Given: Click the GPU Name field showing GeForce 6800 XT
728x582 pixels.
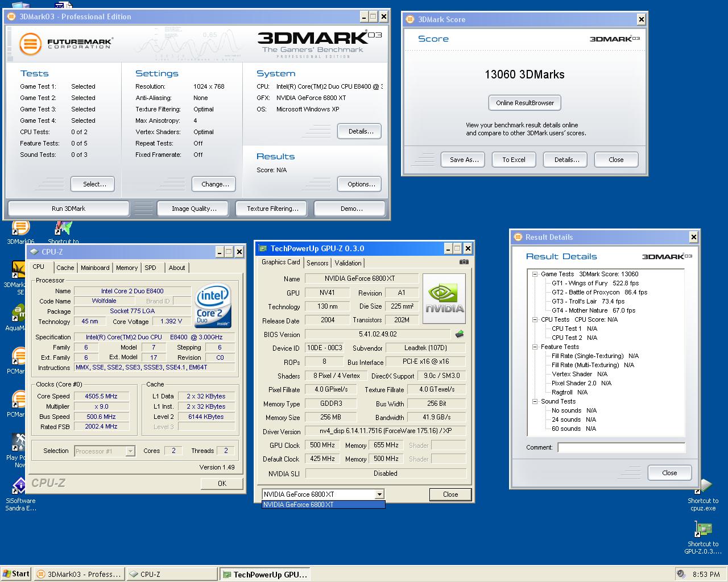Looking at the screenshot, I should tap(362, 278).
